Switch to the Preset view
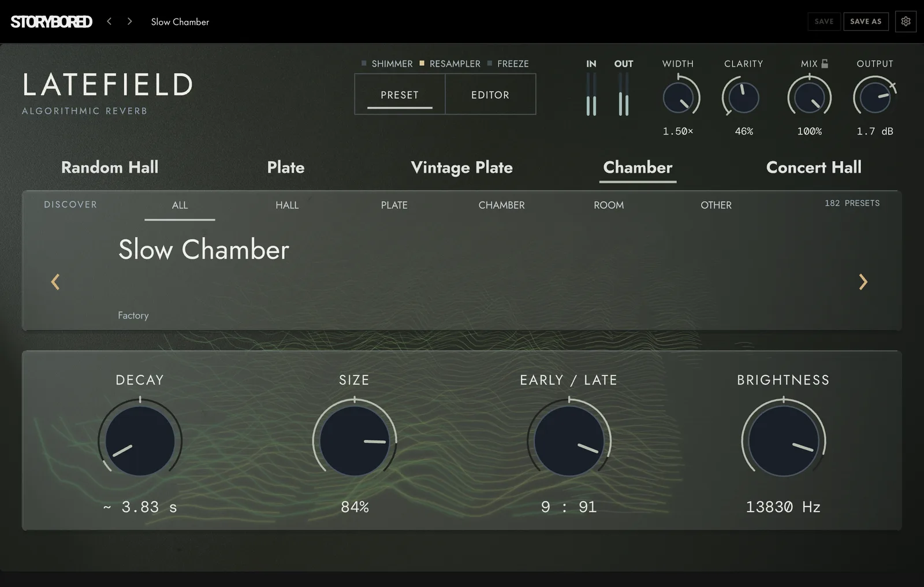Viewport: 924px width, 587px height. pyautogui.click(x=400, y=94)
